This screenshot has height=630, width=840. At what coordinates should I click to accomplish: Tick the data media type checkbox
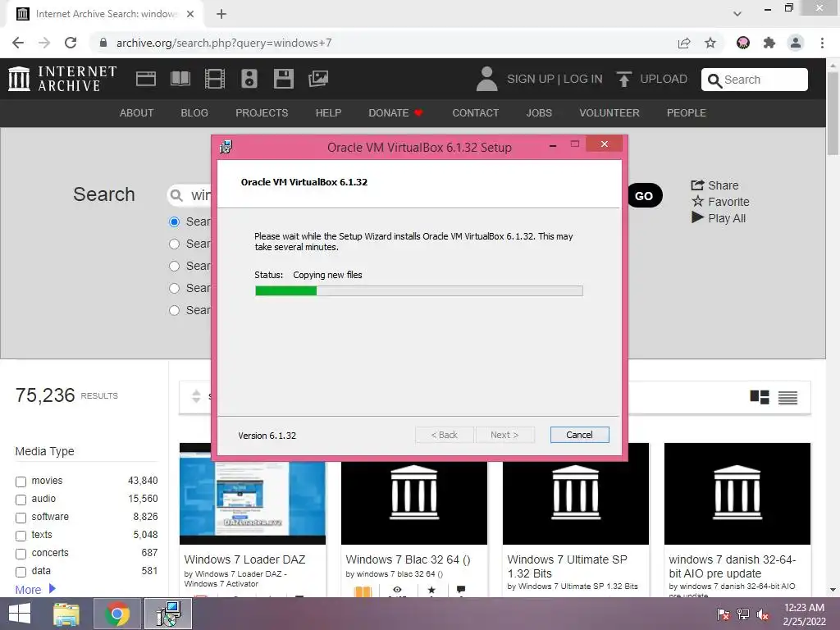click(21, 572)
